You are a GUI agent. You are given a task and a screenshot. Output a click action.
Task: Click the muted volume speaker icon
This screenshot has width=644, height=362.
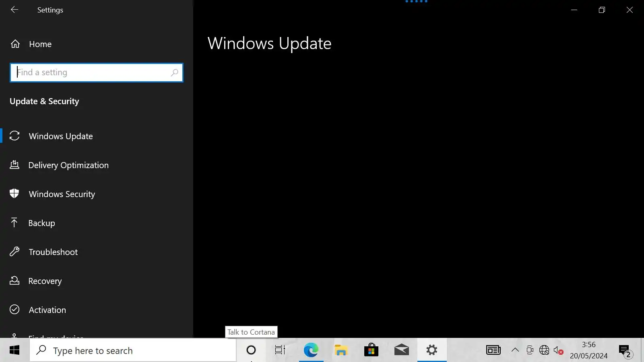(558, 350)
